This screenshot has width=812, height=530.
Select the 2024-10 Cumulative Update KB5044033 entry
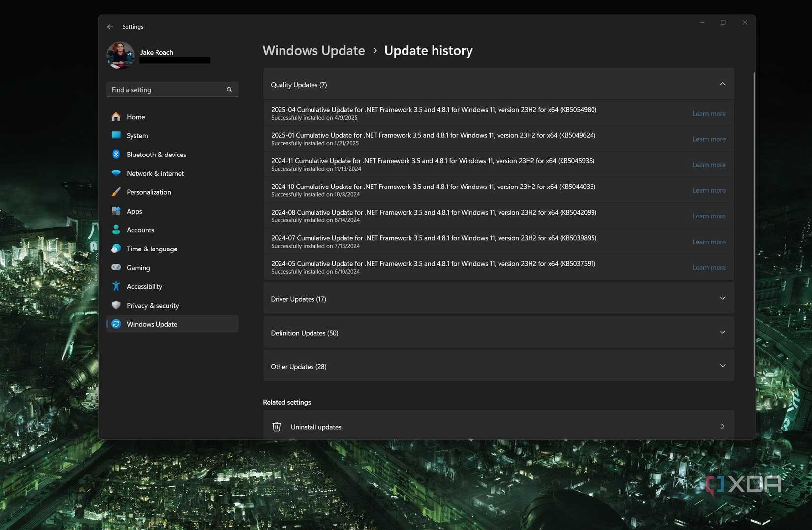click(x=499, y=190)
